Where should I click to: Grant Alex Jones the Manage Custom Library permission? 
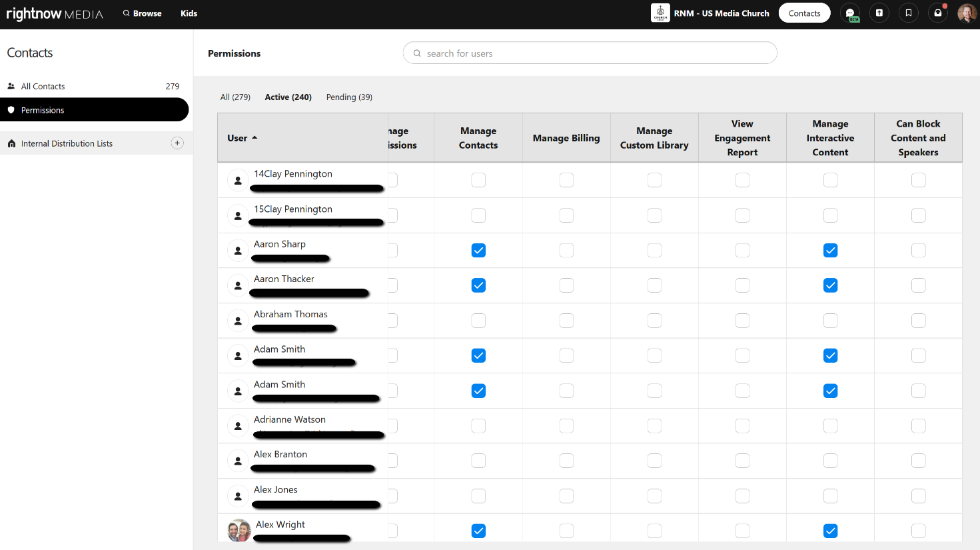click(654, 495)
